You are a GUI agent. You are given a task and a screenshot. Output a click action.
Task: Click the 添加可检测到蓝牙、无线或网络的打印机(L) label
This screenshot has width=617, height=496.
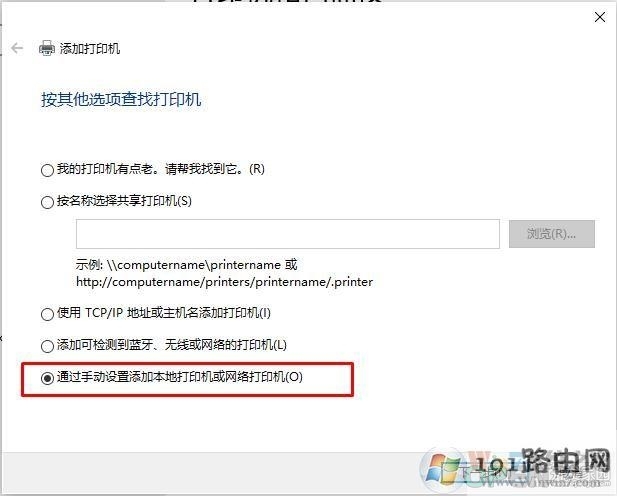pos(172,345)
